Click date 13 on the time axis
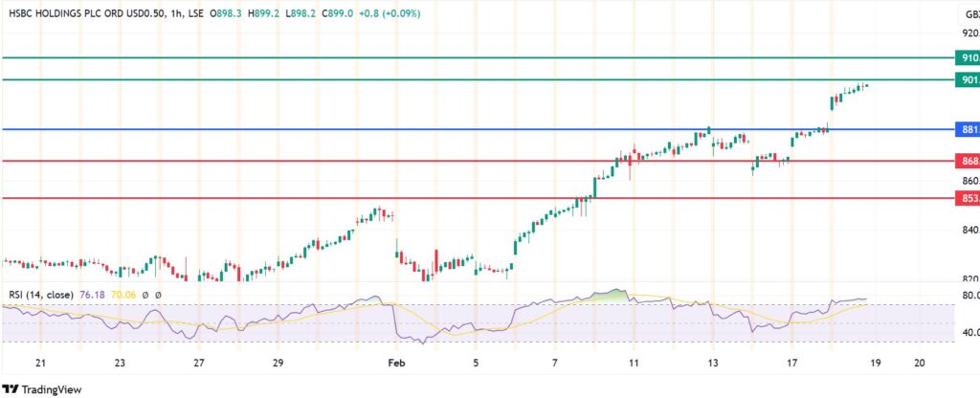The width and height of the screenshot is (980, 398). 713,364
